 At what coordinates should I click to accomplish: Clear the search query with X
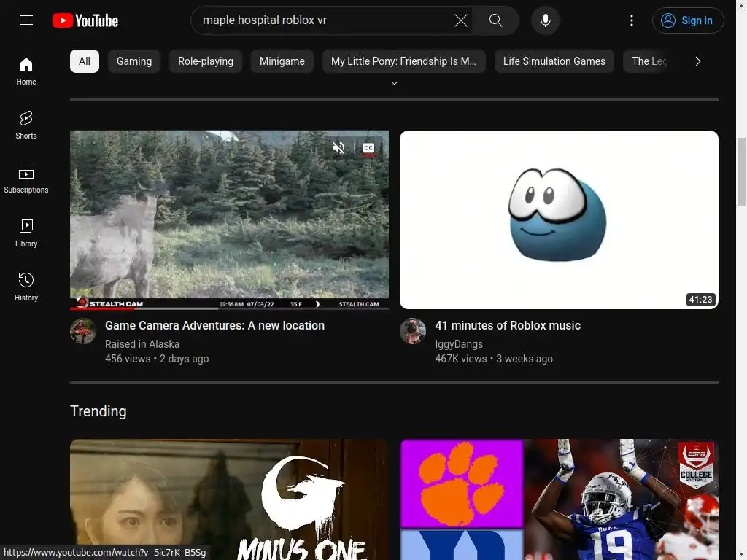tap(461, 20)
